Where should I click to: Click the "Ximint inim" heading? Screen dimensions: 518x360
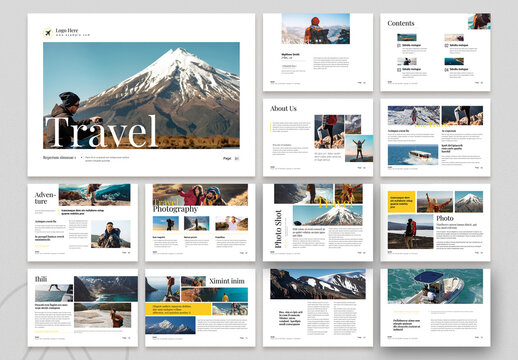pyautogui.click(x=227, y=281)
